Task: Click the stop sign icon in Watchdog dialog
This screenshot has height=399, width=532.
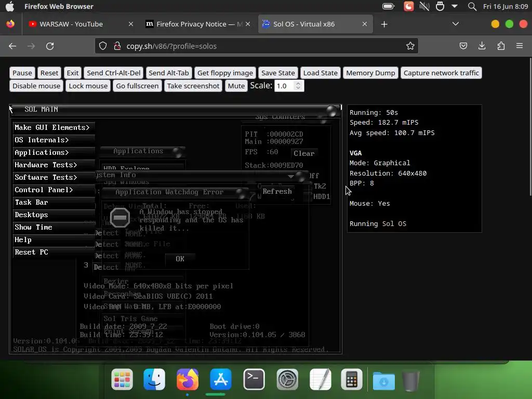Action: pos(120,218)
